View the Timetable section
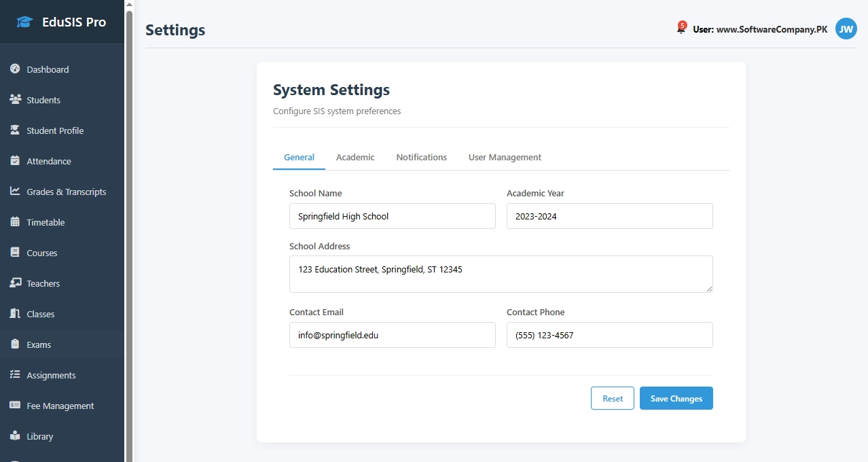 46,222
